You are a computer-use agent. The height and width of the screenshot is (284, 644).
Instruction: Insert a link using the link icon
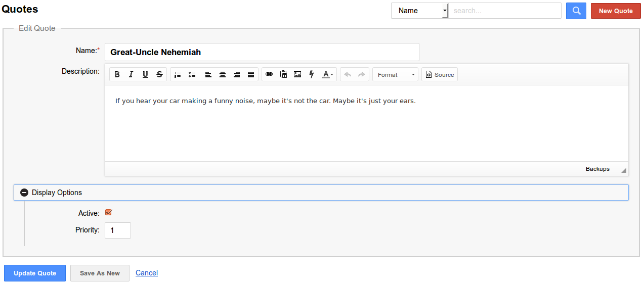coord(269,74)
